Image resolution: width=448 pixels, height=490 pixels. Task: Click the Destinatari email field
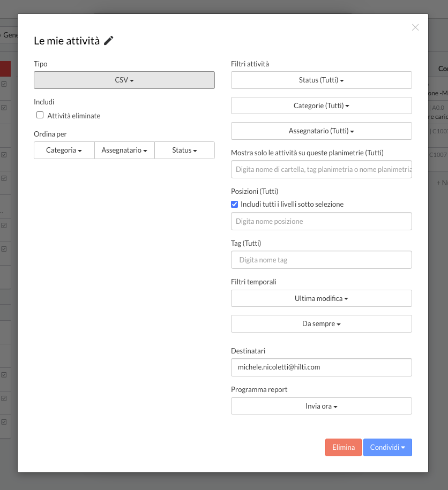[321, 367]
